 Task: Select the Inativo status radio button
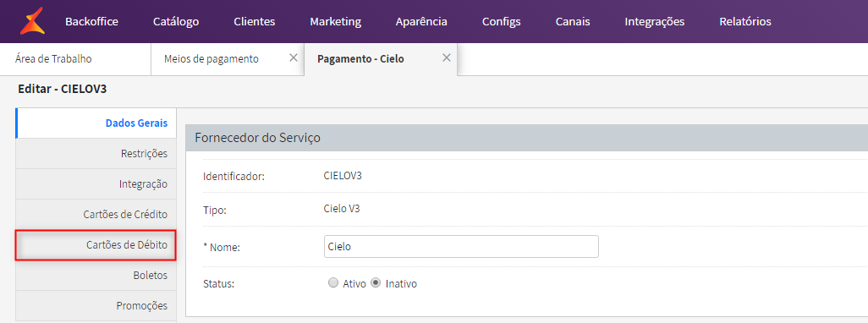point(376,283)
